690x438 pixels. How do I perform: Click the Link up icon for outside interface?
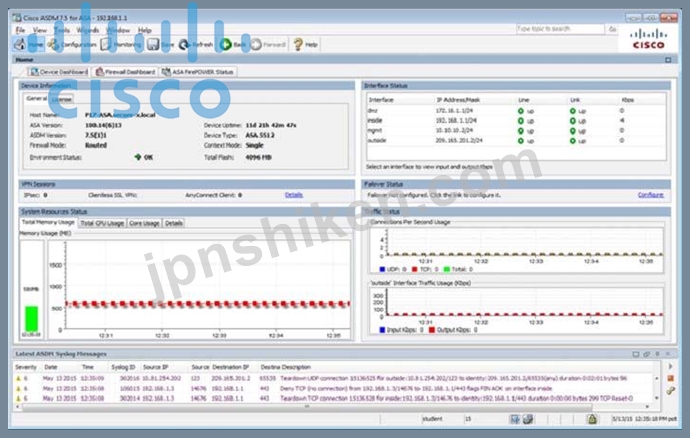click(x=573, y=141)
